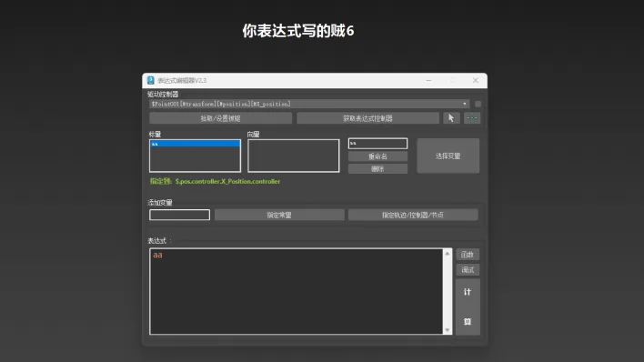Click inside the empty 向量 list box
The image size is (644, 362).
coord(293,156)
